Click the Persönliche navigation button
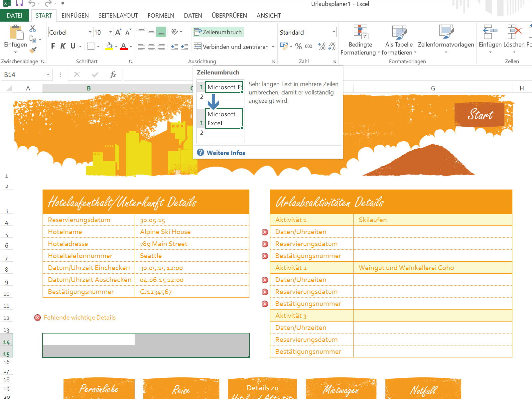Viewport: 532px width, 399px height. [x=99, y=388]
